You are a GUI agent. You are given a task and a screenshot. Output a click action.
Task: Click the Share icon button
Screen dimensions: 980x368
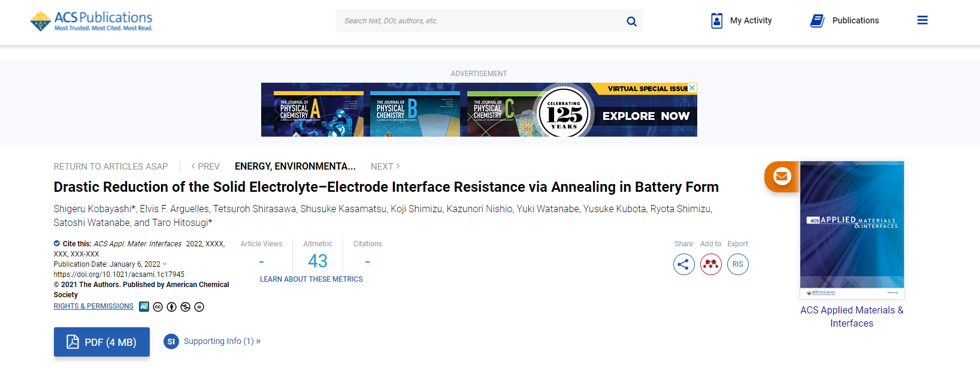[x=683, y=264]
